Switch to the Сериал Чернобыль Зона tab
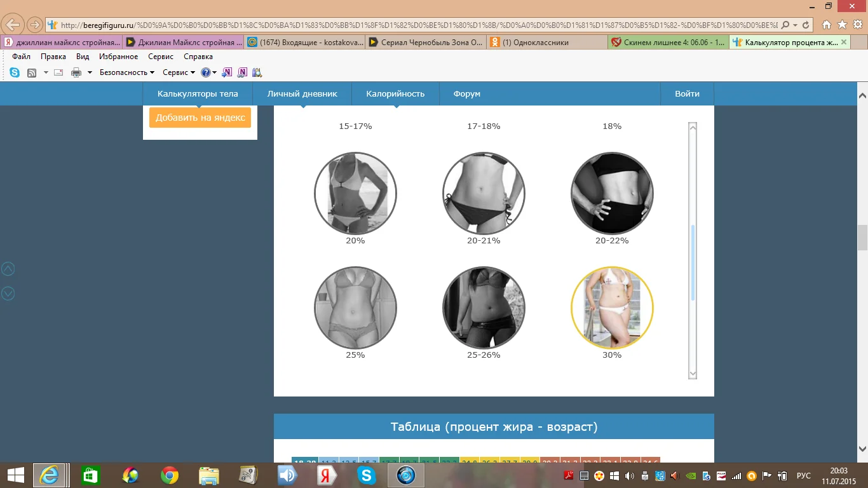Image resolution: width=868 pixels, height=488 pixels. 424,43
